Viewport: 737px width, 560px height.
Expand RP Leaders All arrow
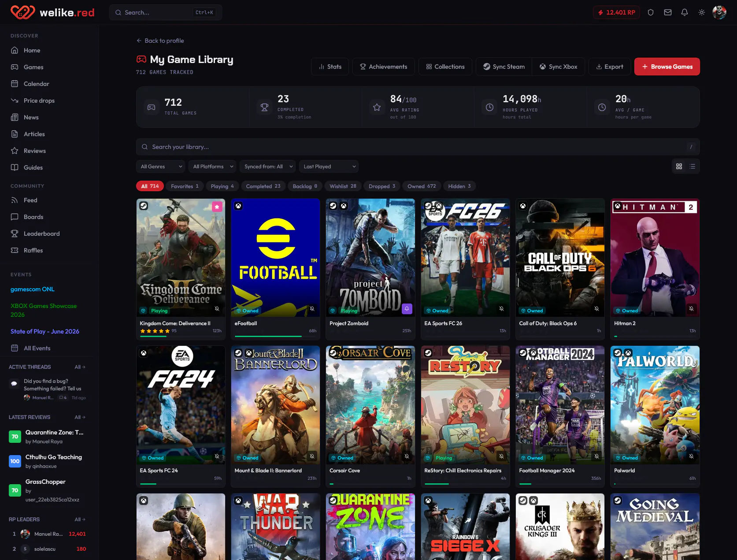pyautogui.click(x=80, y=519)
